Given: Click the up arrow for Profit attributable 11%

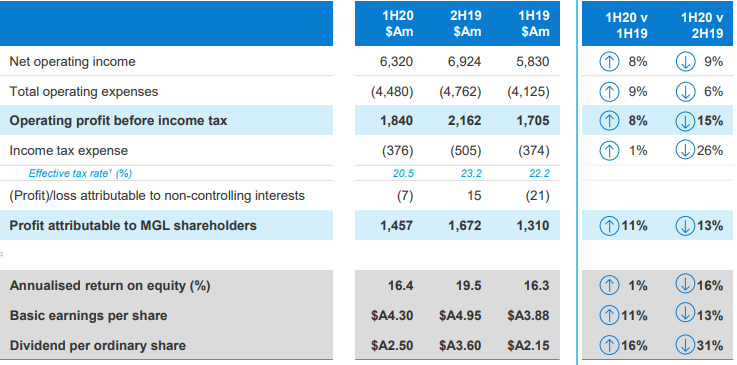Looking at the screenshot, I should (609, 226).
